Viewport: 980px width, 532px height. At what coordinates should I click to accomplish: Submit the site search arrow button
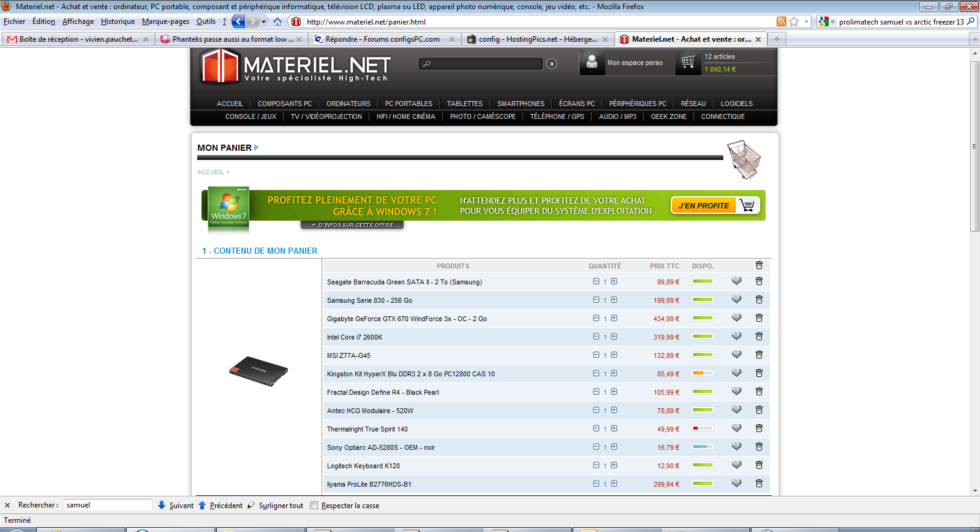(551, 64)
